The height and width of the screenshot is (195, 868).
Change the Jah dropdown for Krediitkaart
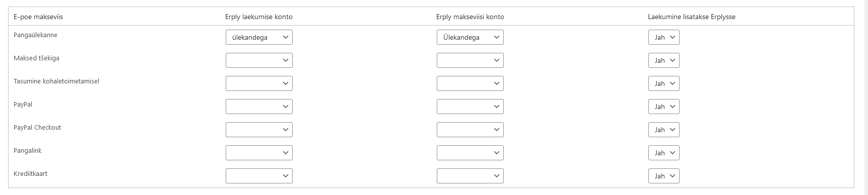663,176
